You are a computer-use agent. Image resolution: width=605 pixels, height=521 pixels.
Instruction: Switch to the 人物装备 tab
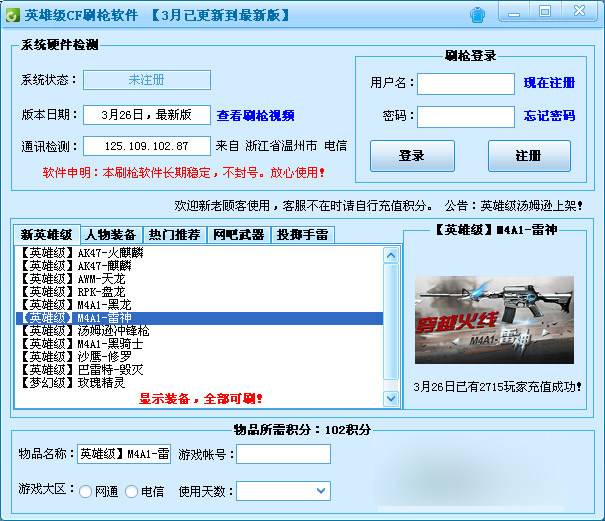pyautogui.click(x=110, y=235)
